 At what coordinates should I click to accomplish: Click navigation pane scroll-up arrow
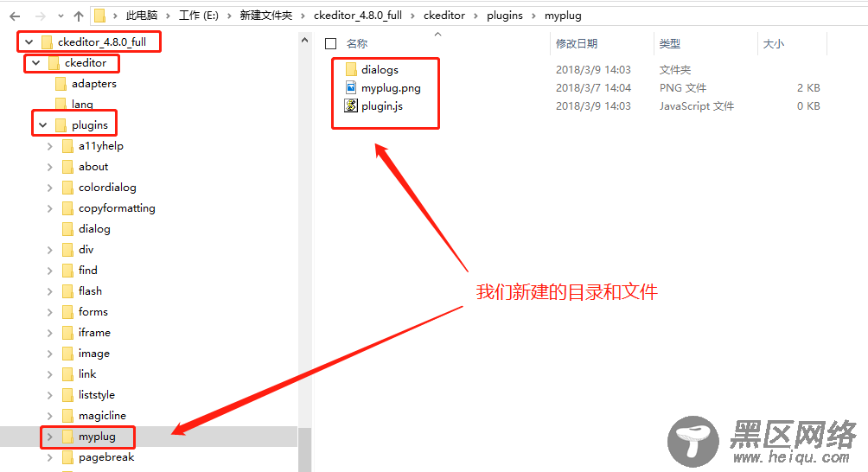304,40
